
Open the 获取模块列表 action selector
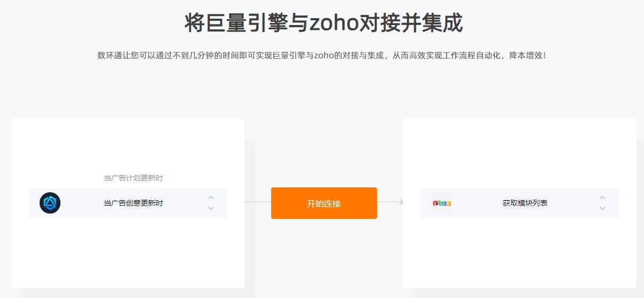(520, 203)
